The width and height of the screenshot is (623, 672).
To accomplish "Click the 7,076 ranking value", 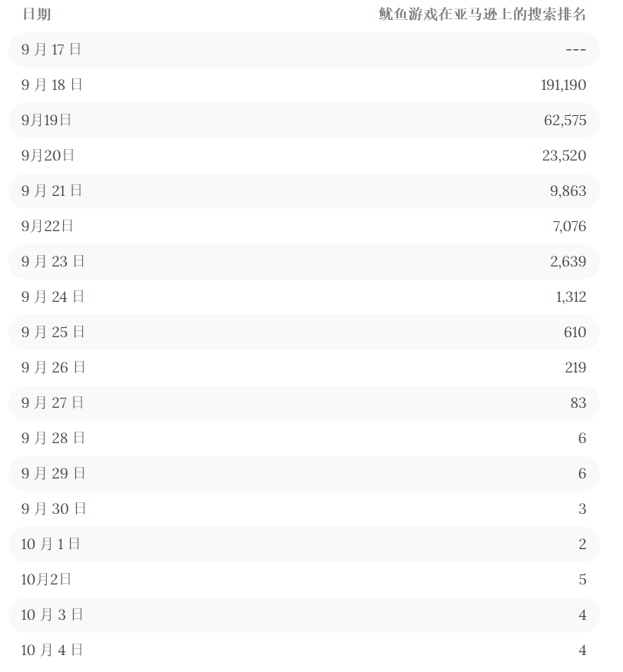I will [568, 227].
